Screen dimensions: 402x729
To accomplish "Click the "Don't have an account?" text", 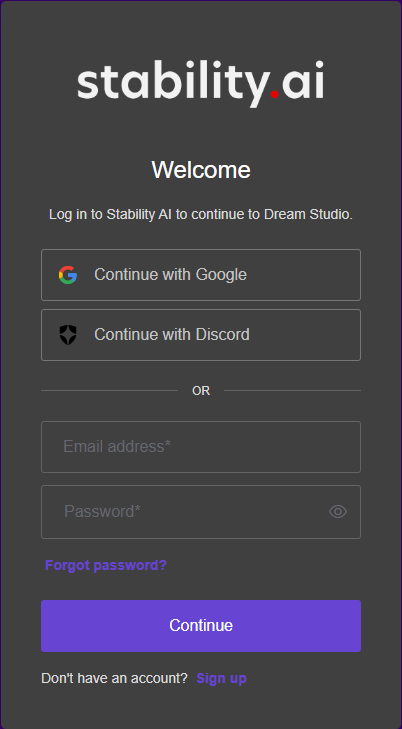I will (x=114, y=679).
